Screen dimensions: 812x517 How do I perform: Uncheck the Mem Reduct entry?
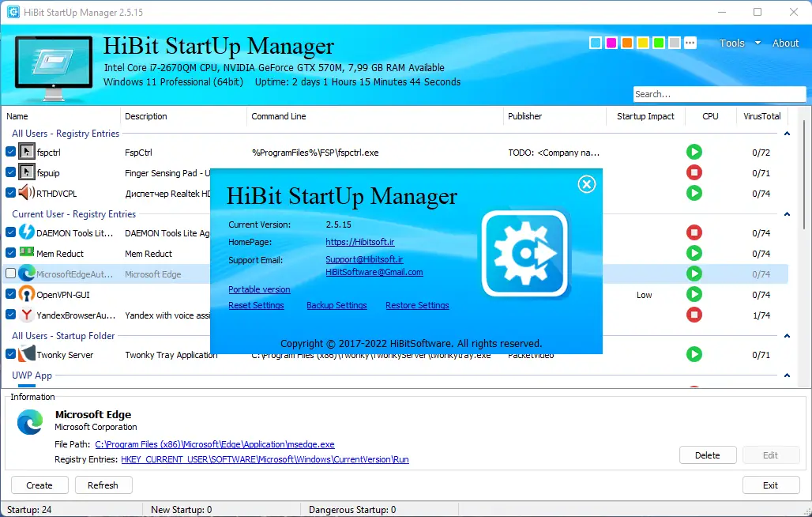click(x=10, y=253)
